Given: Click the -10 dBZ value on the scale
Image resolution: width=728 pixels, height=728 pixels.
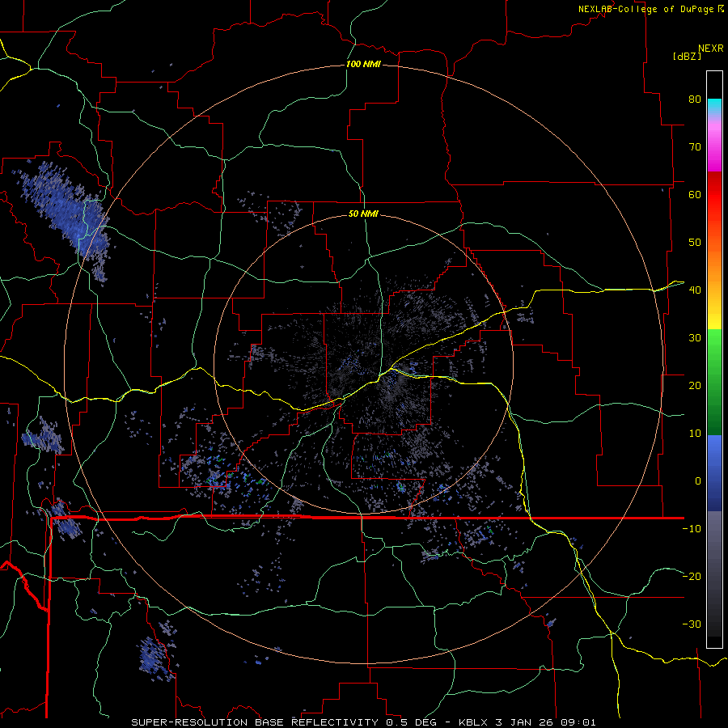Looking at the screenshot, I should [692, 529].
